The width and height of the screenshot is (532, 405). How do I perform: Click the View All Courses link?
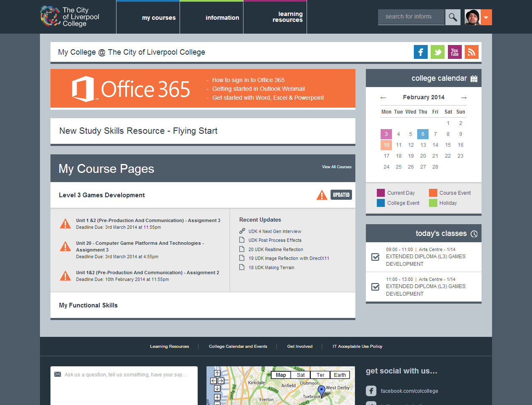point(336,167)
